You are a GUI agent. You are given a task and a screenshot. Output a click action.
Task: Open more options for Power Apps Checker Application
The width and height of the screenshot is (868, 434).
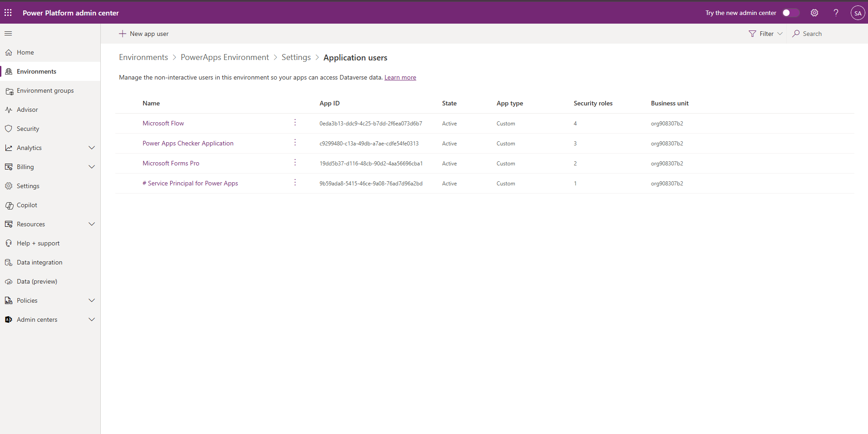pyautogui.click(x=295, y=143)
